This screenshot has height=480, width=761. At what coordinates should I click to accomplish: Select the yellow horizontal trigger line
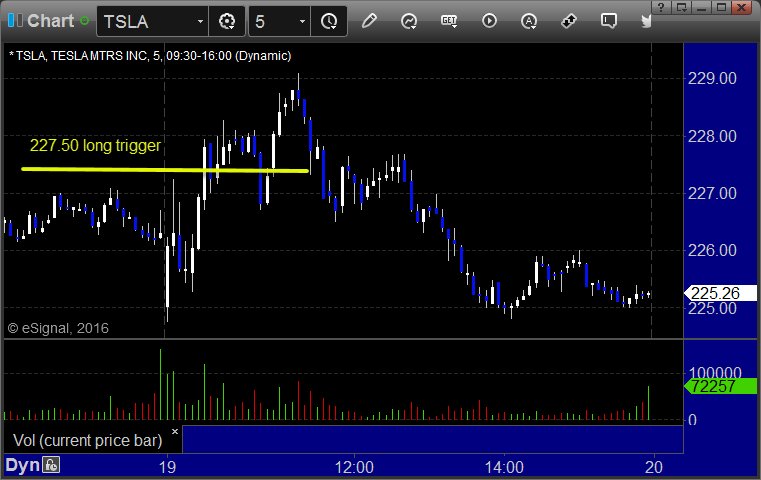coord(165,170)
